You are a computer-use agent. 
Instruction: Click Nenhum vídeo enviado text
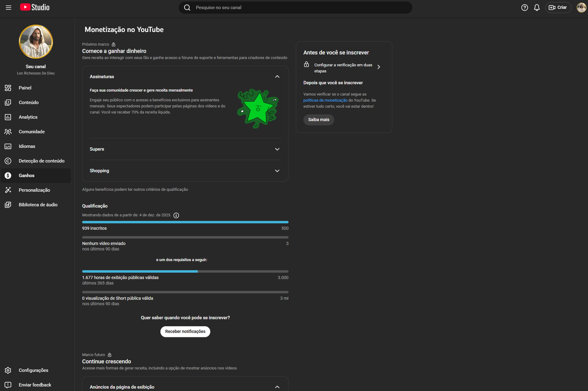click(104, 243)
